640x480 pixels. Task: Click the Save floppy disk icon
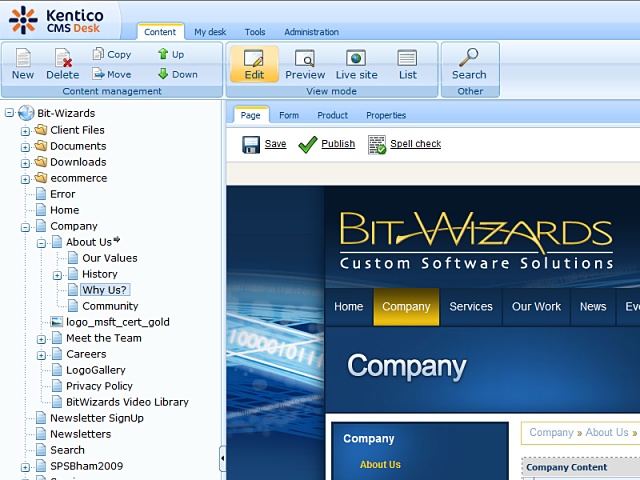click(x=251, y=144)
